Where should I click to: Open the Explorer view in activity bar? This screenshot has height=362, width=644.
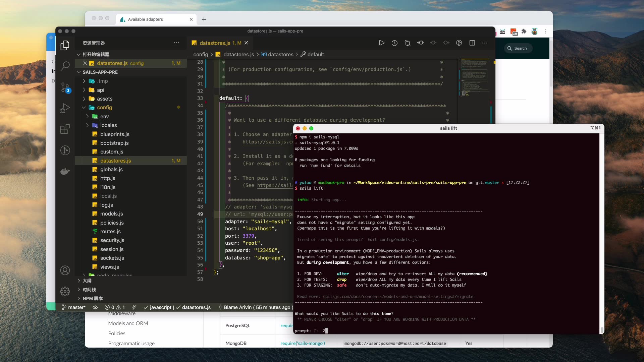tap(65, 45)
